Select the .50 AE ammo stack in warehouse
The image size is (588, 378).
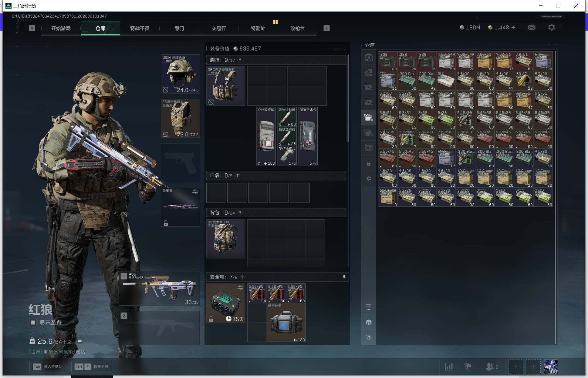click(x=524, y=81)
